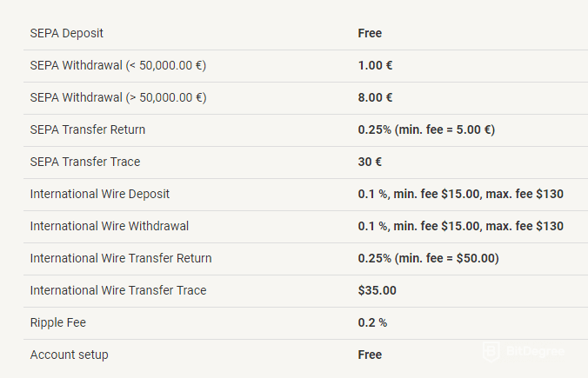Screen dimensions: 588x378
Task: Select the Ripple Fee row label
Action: (57, 322)
